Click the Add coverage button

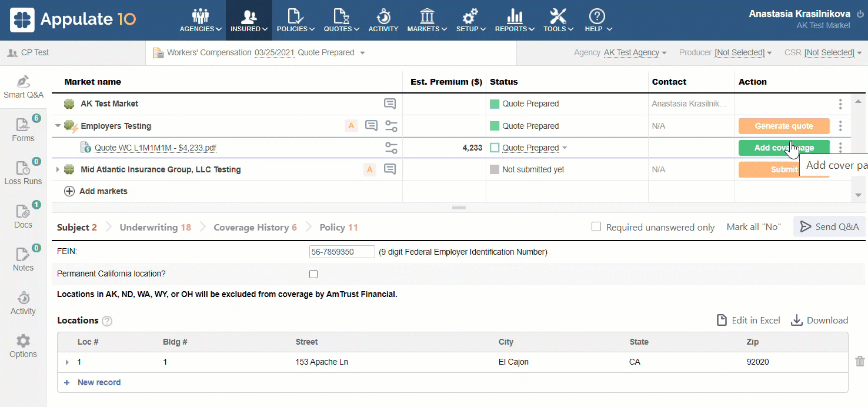tap(784, 148)
